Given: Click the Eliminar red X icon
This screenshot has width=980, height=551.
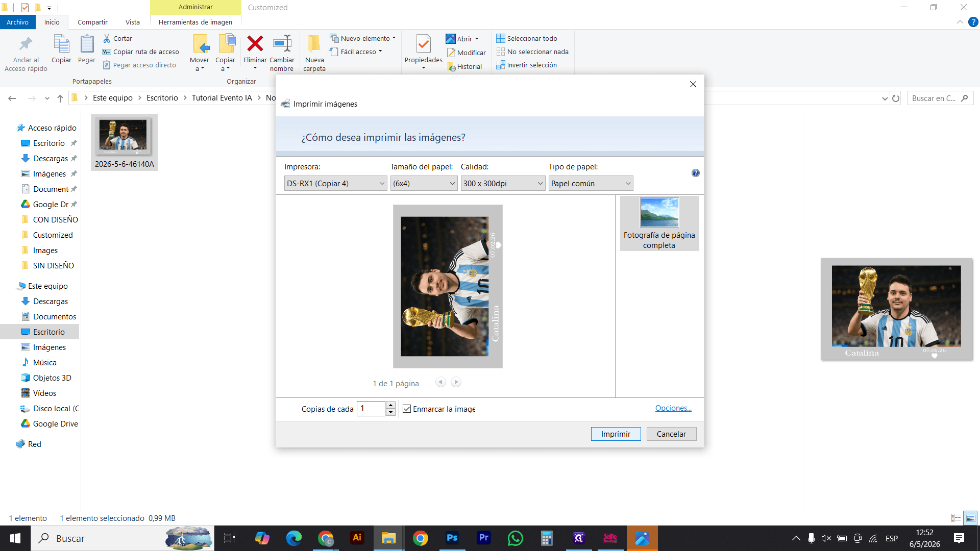Looking at the screenshot, I should pos(255,44).
